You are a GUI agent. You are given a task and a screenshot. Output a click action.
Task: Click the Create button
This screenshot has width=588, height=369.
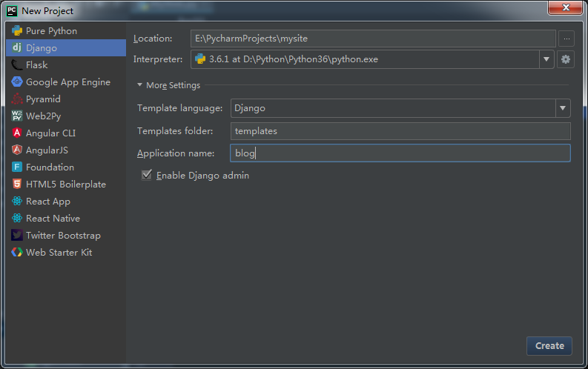point(549,345)
